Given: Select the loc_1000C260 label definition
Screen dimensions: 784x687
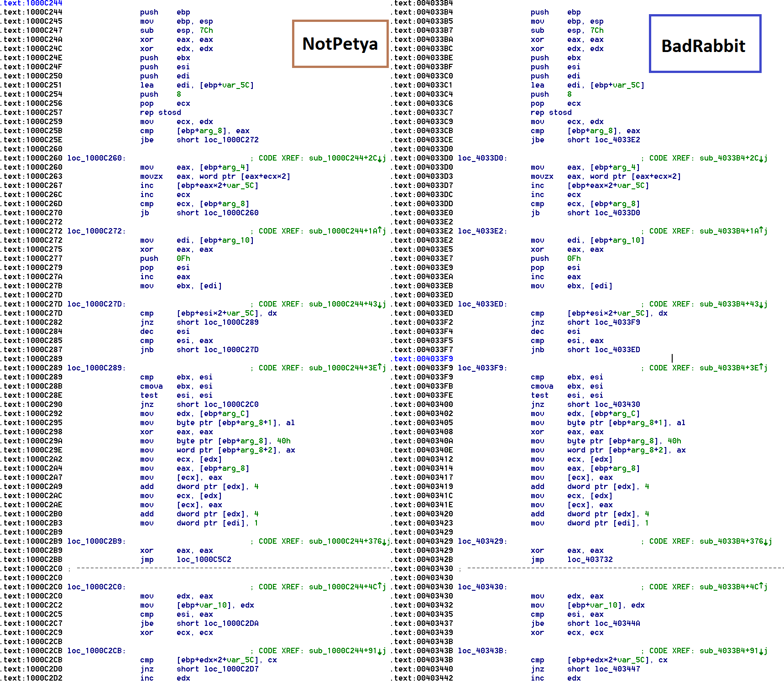Looking at the screenshot, I should pos(95,158).
